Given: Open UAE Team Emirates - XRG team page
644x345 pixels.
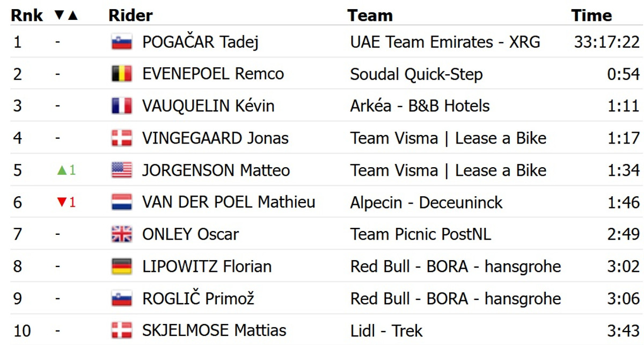Looking at the screenshot, I should (x=445, y=42).
